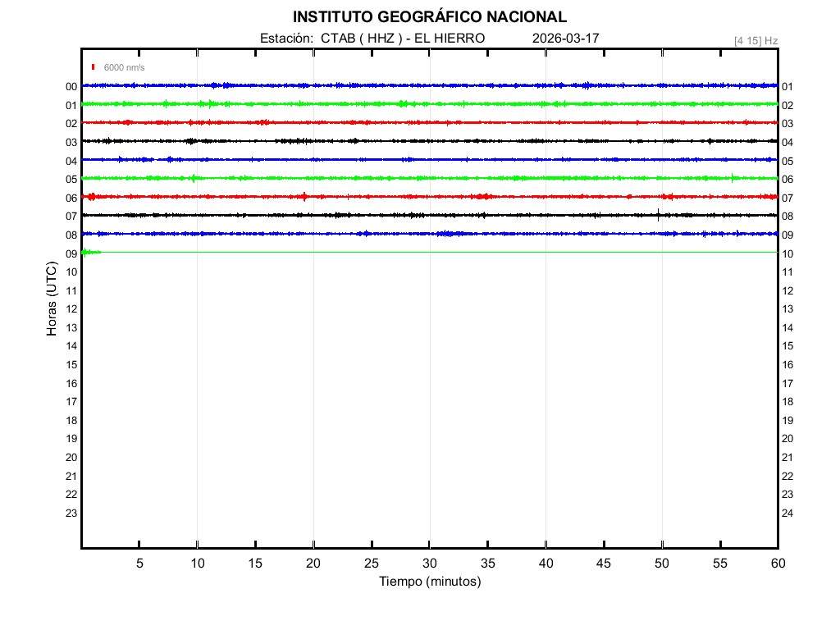This screenshot has height=630, width=840.
Task: Select the 30 minute tick label
Action: 429,564
